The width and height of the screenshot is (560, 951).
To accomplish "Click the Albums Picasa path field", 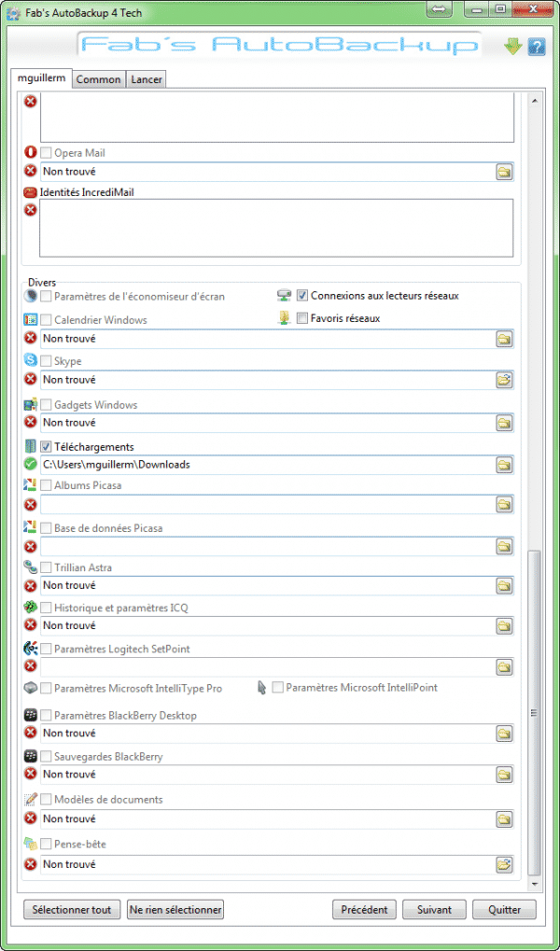I will coord(268,504).
